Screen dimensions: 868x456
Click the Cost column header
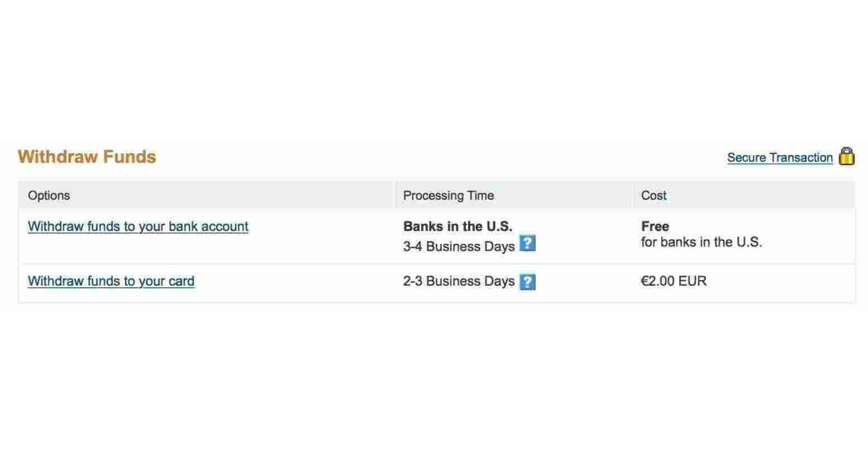point(654,195)
